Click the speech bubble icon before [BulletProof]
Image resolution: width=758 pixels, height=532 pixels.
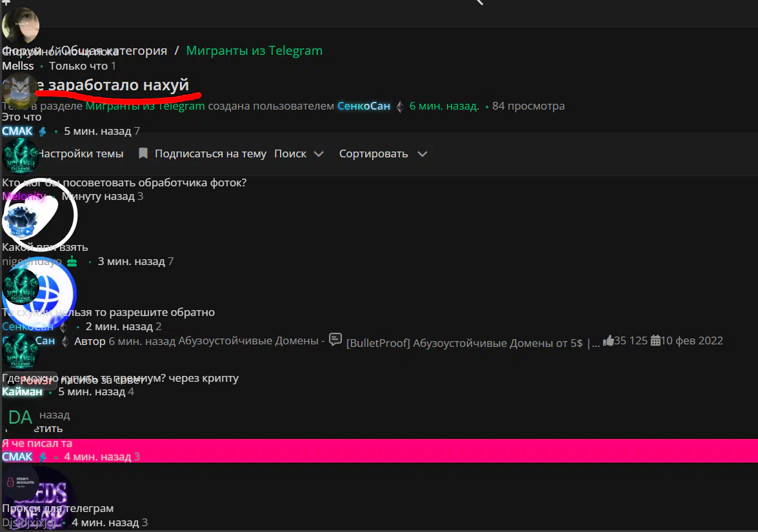tap(335, 339)
